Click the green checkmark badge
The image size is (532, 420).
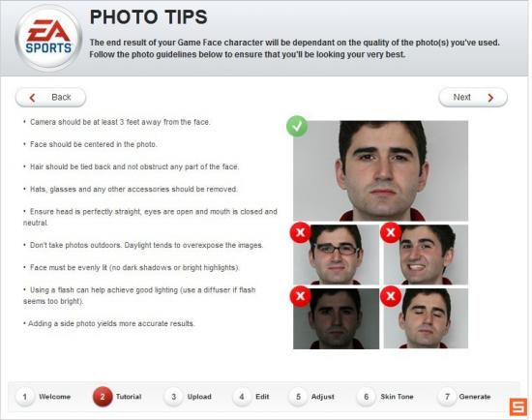coord(297,127)
